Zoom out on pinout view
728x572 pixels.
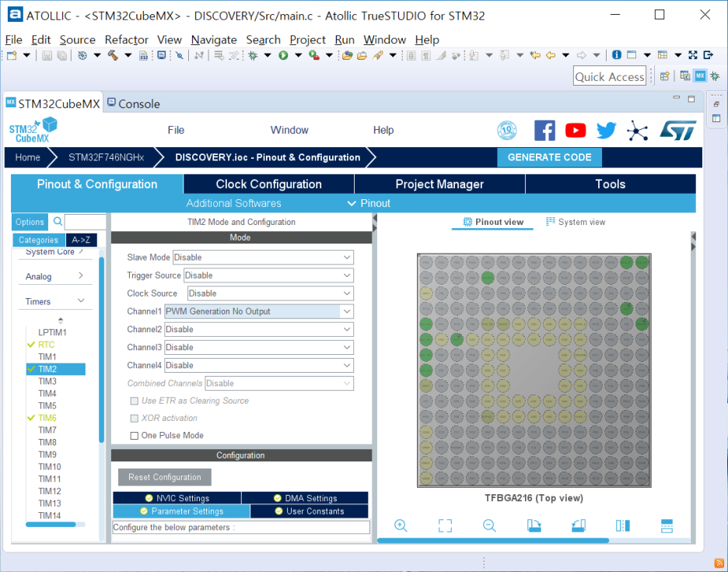pyautogui.click(x=489, y=525)
